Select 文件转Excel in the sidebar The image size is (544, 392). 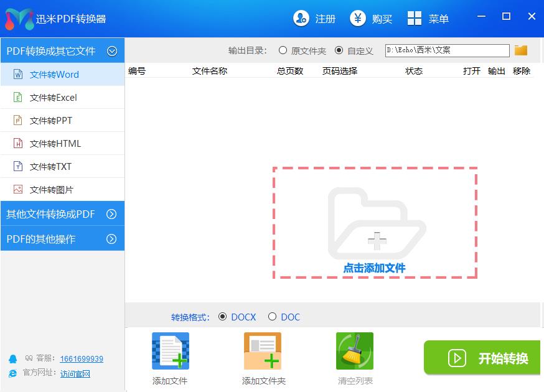pos(54,98)
